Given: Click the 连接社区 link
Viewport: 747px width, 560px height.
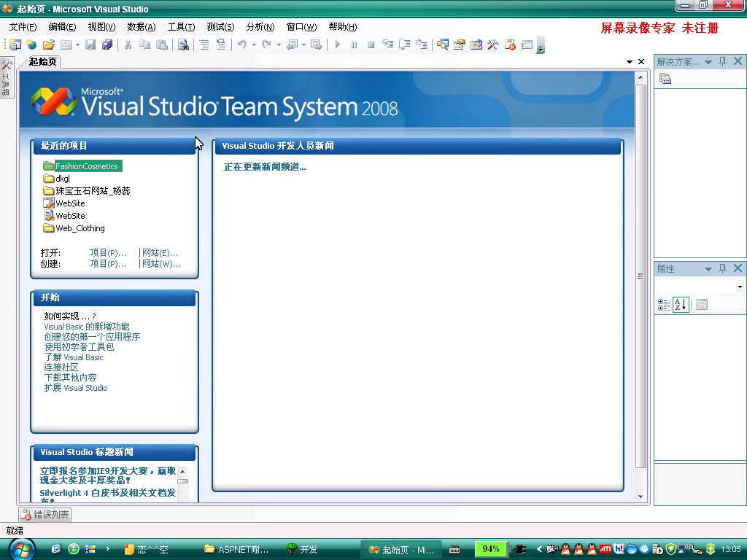Looking at the screenshot, I should click(x=61, y=367).
